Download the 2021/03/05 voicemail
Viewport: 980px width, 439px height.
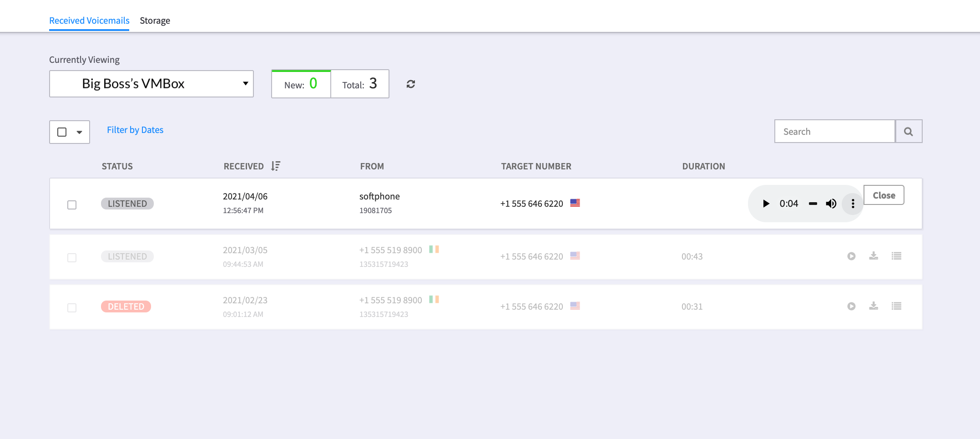pos(874,256)
